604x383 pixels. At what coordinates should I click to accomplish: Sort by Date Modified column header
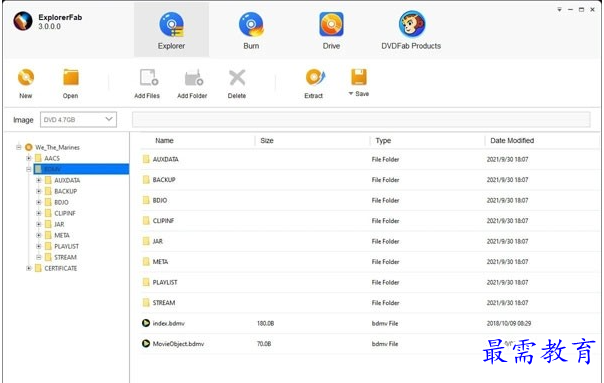point(512,141)
